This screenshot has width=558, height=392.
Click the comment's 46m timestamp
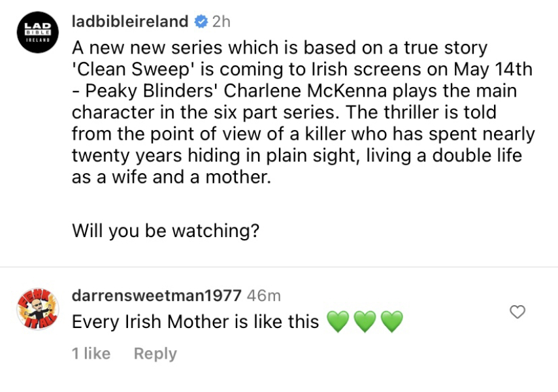(264, 295)
